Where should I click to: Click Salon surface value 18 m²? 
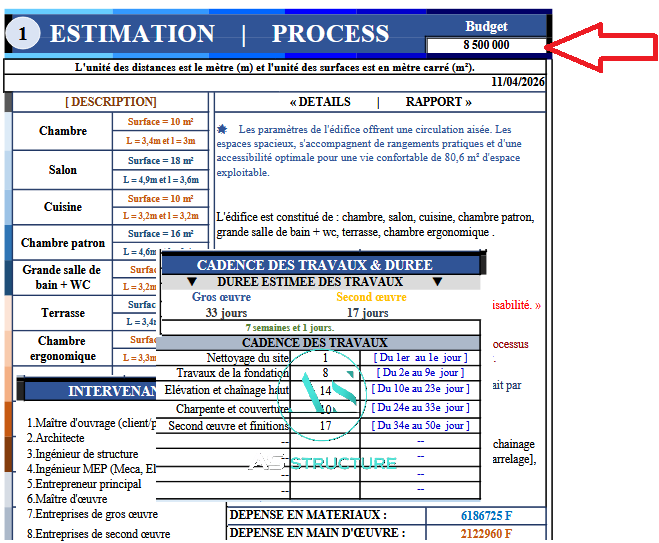pos(161,161)
